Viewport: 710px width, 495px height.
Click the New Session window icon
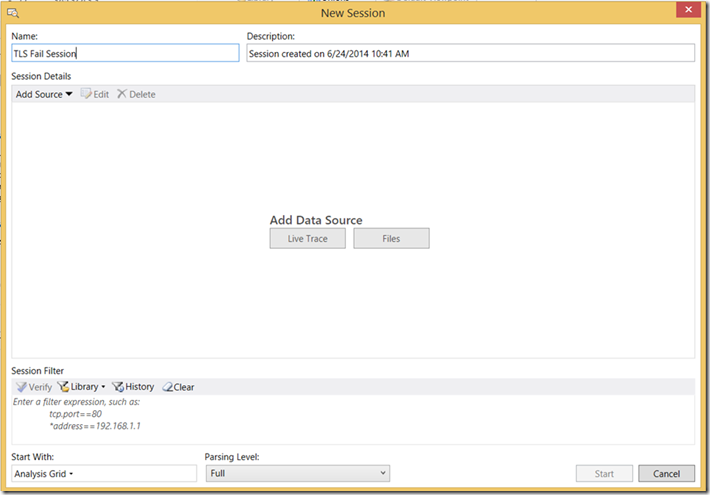pos(13,13)
